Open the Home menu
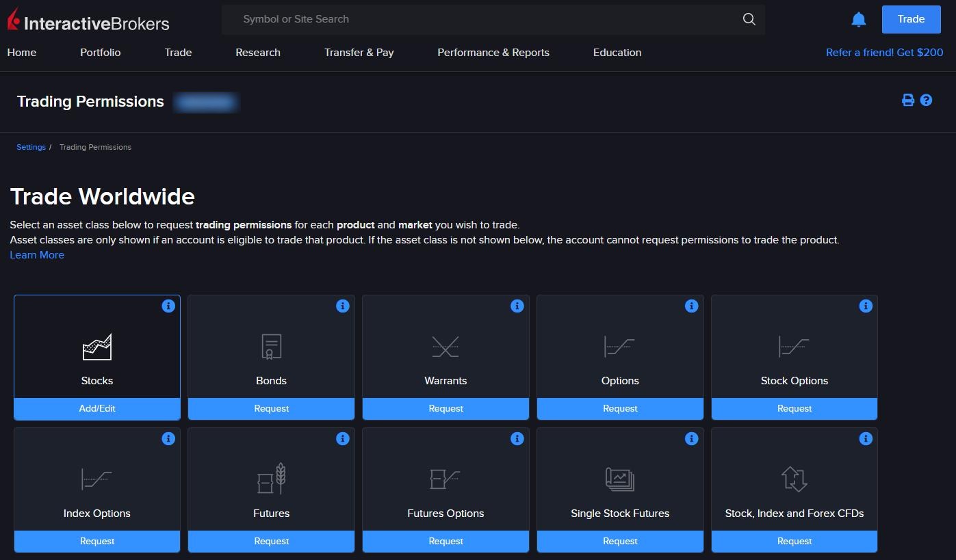Screen dimensions: 956x560 click(x=22, y=53)
